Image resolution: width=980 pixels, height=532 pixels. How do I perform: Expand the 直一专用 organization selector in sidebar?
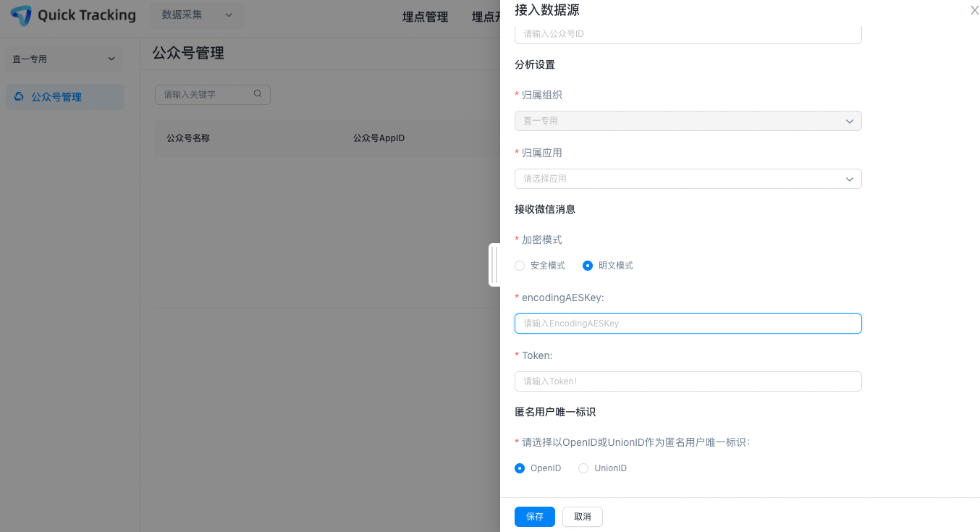[64, 59]
